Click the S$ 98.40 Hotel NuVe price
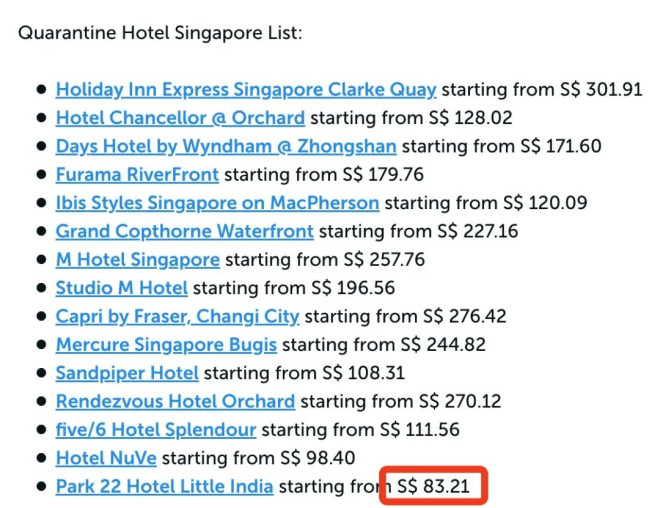 [x=317, y=458]
